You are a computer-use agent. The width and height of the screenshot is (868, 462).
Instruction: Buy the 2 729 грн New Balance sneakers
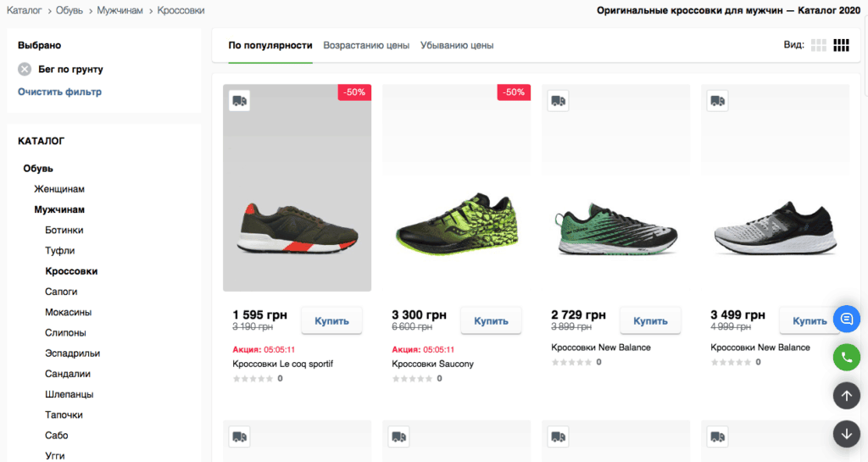click(650, 321)
